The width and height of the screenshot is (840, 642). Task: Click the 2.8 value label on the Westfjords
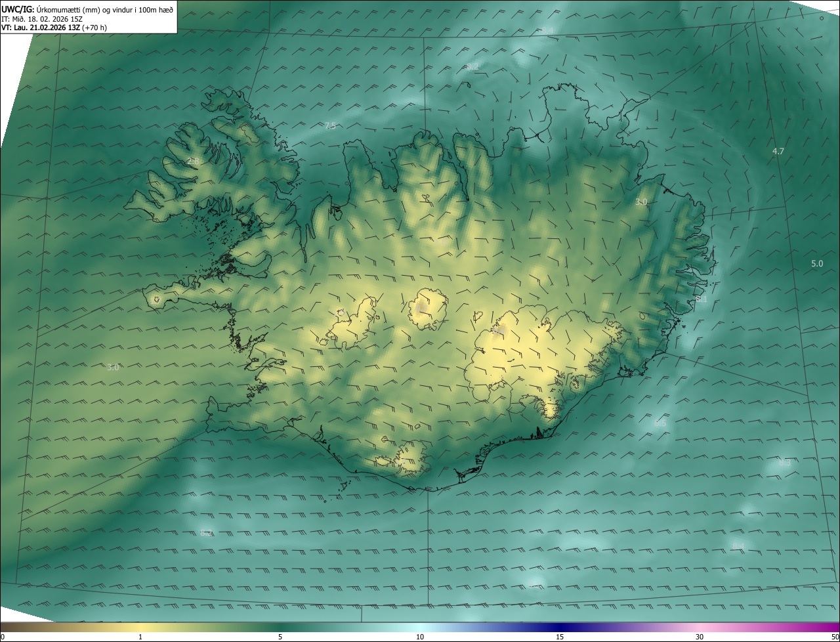(192, 161)
